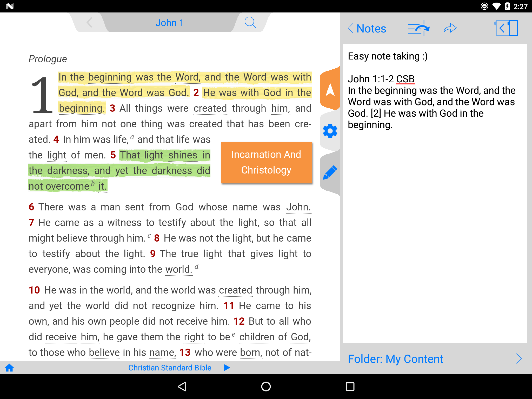Open the pencil notes tab

pyautogui.click(x=330, y=172)
